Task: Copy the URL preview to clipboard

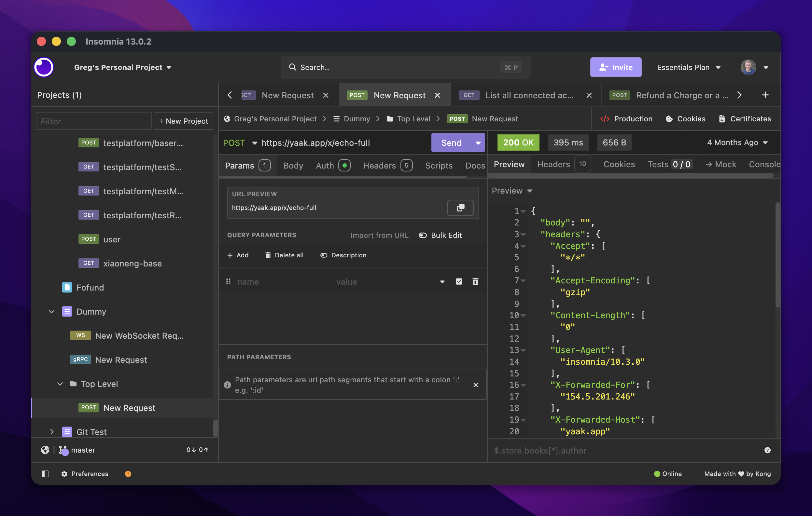Action: [460, 208]
